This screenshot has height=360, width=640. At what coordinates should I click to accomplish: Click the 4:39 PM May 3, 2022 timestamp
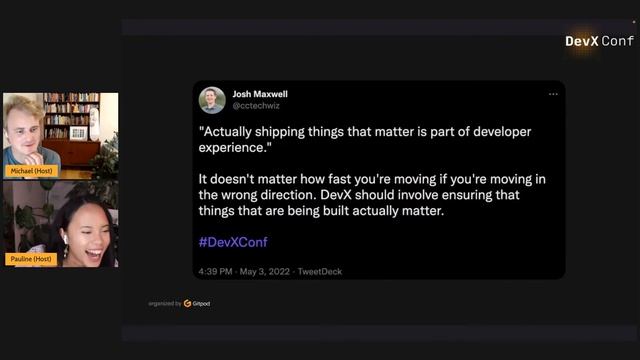(x=244, y=271)
